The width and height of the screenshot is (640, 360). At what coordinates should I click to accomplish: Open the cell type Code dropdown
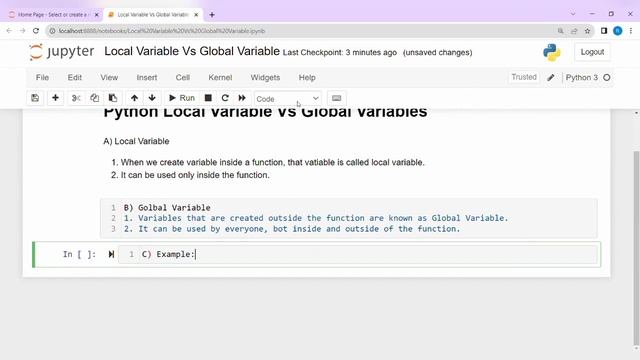(x=287, y=99)
